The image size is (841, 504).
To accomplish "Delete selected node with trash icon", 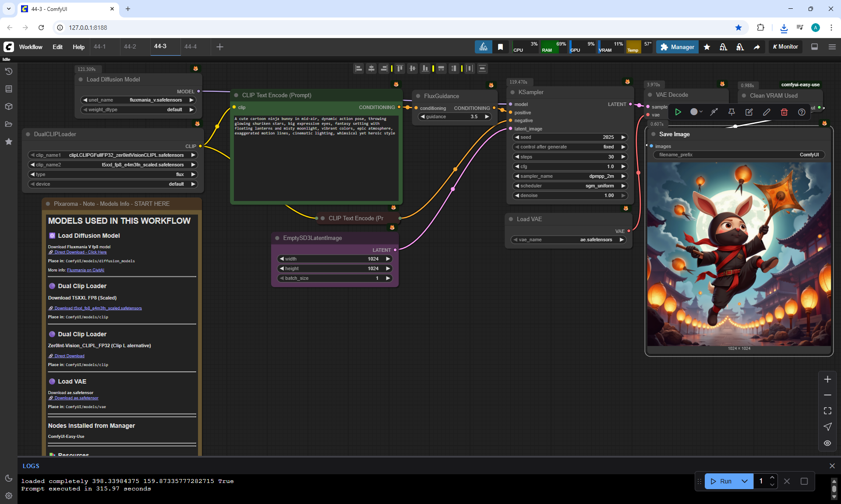I will [784, 112].
